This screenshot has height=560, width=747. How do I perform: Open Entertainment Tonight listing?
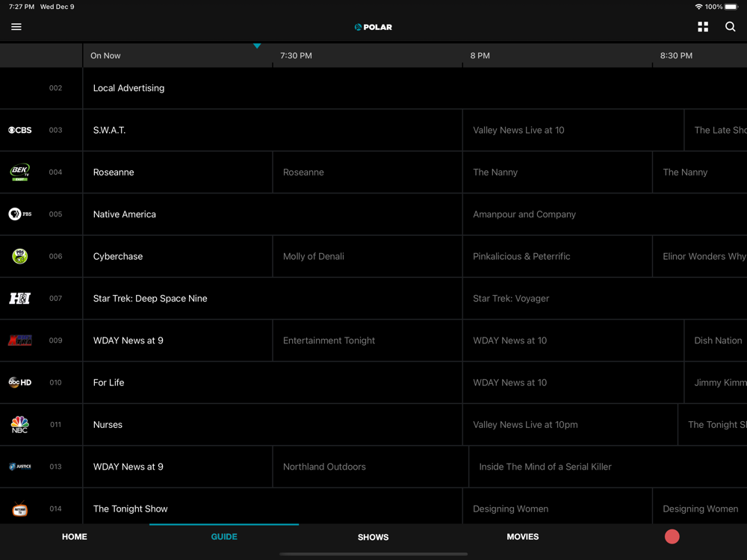tap(368, 340)
